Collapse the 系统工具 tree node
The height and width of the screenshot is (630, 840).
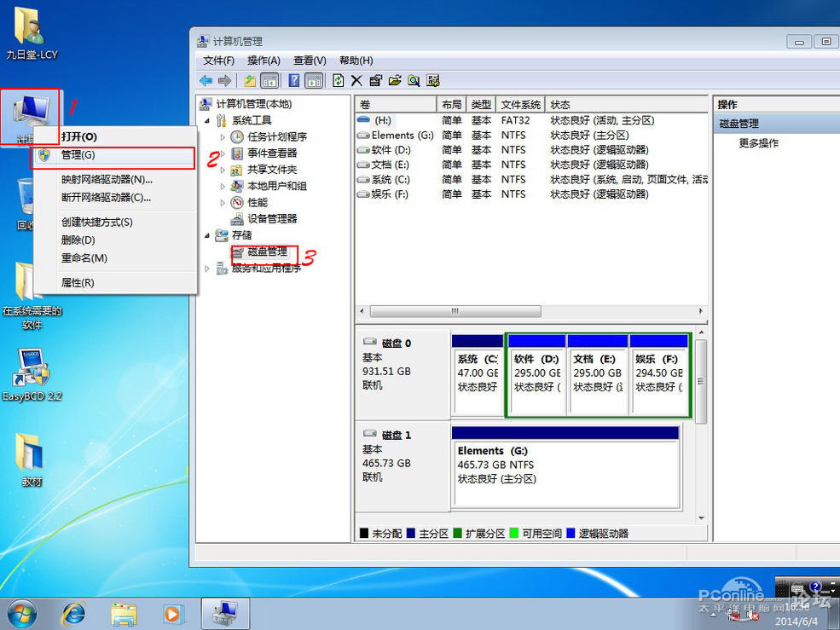coord(207,120)
